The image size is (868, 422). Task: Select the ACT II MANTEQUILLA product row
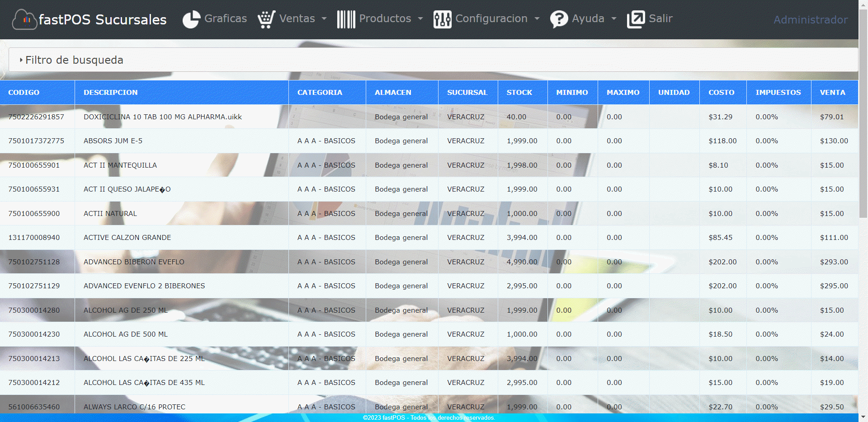(x=120, y=165)
